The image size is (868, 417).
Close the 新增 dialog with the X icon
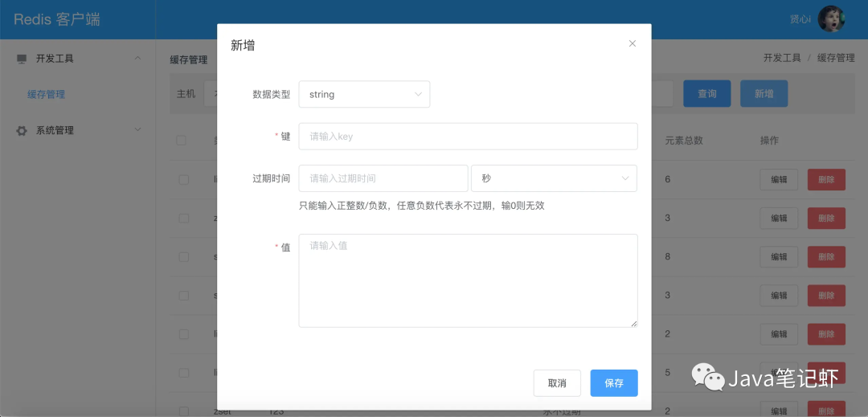[633, 43]
